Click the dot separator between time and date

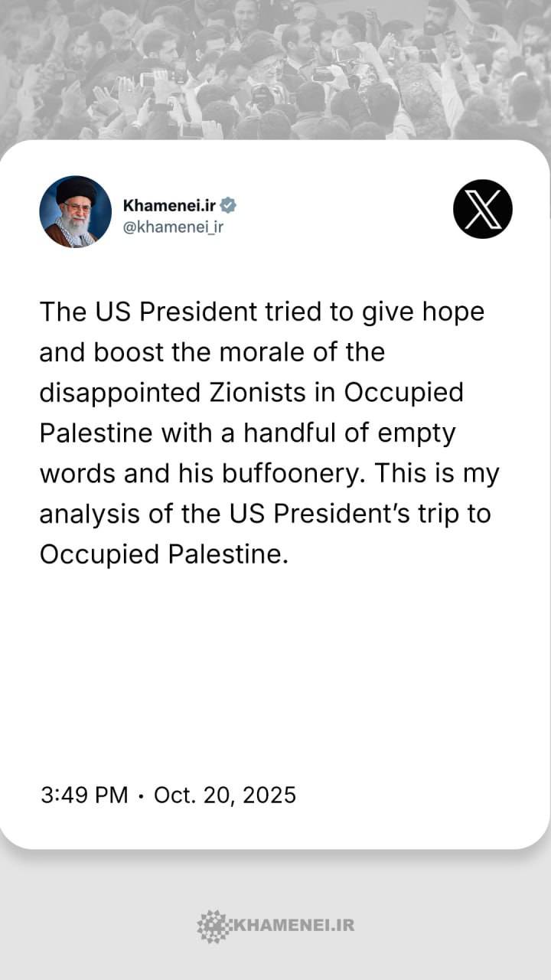(x=141, y=795)
